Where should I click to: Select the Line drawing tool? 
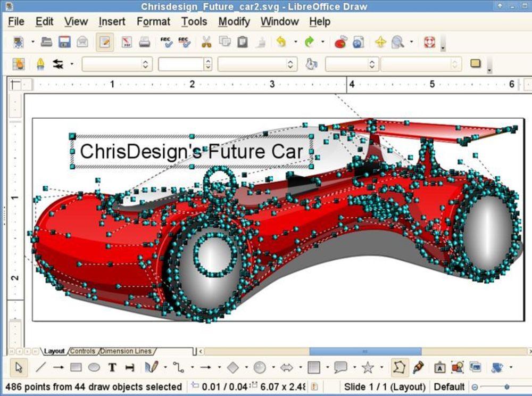[x=40, y=367]
